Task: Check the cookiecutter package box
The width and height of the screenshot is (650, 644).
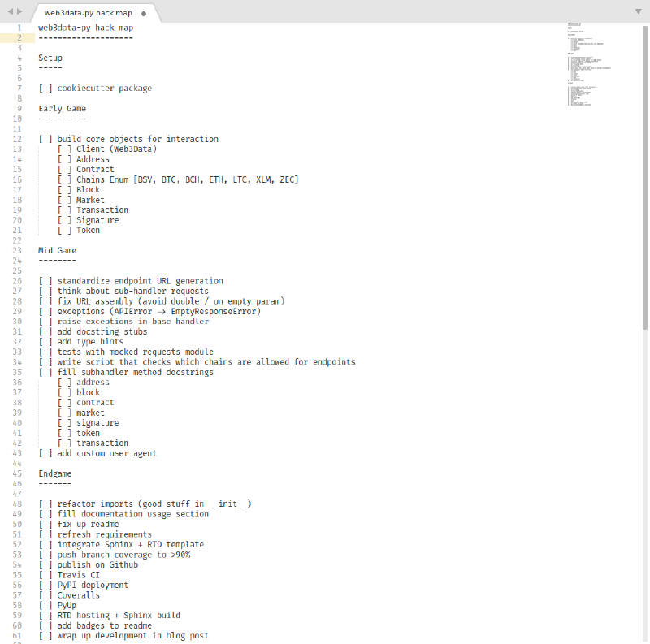Action: pos(45,89)
